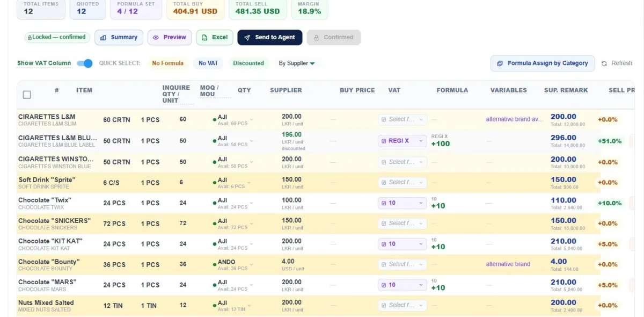Screen dimensions: 644x317
Task: Export the quotation with the Excel icon
Action: [x=215, y=38]
